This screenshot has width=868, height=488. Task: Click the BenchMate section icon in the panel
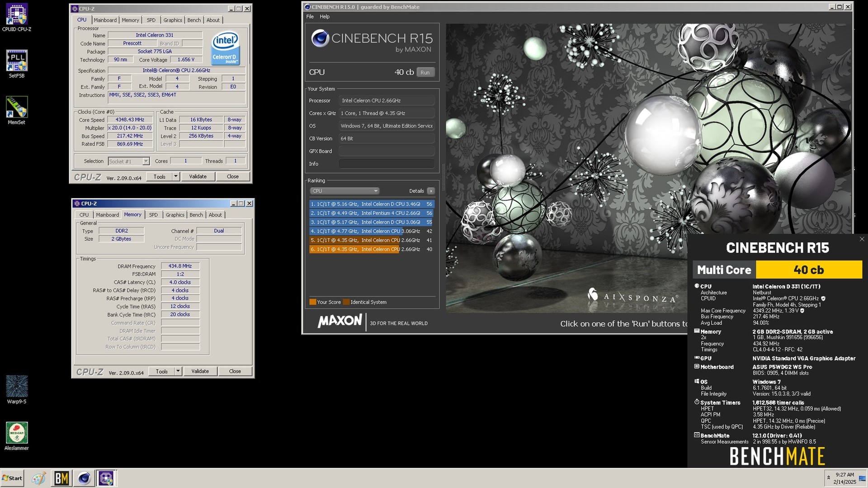click(x=697, y=435)
